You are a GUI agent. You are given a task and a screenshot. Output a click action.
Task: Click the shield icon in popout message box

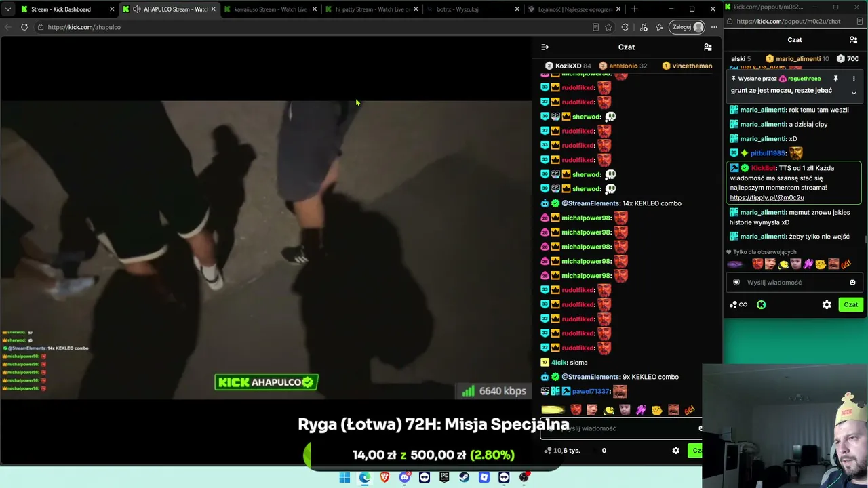point(737,283)
